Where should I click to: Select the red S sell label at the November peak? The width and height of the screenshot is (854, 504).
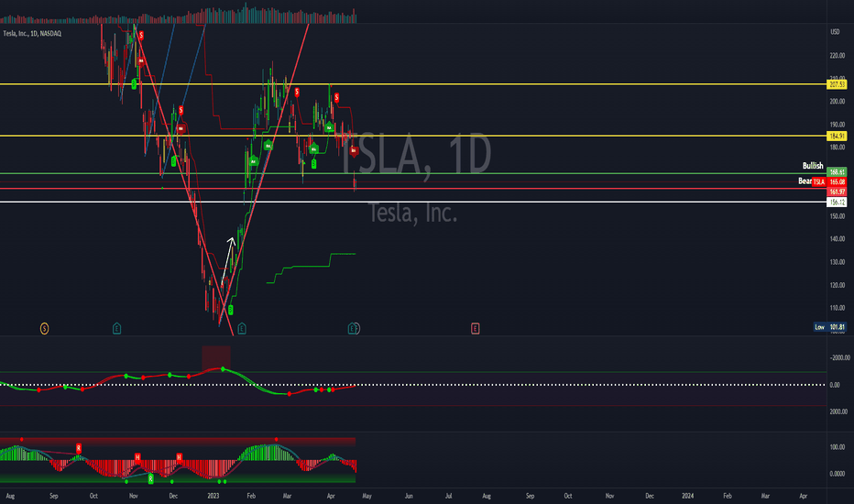pyautogui.click(x=141, y=36)
